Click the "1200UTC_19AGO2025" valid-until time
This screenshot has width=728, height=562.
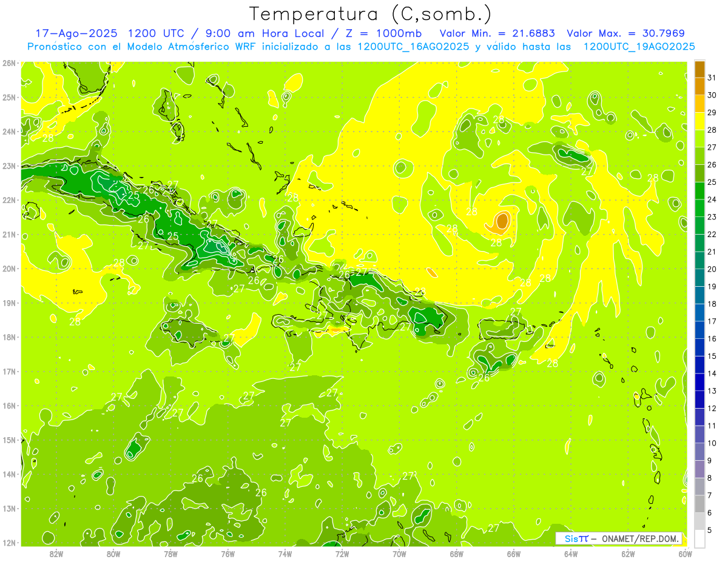tap(639, 47)
